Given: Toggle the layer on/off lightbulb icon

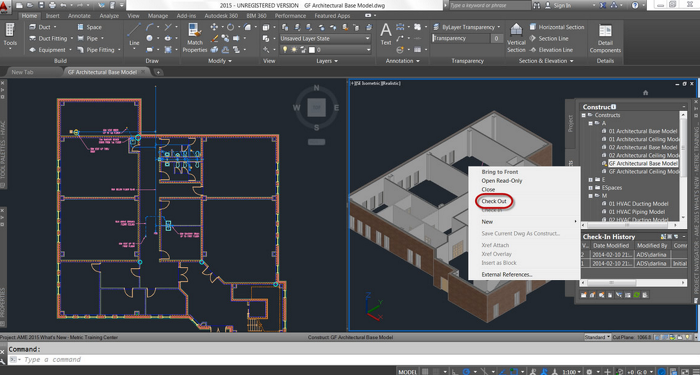Looking at the screenshot, I should click(x=285, y=50).
